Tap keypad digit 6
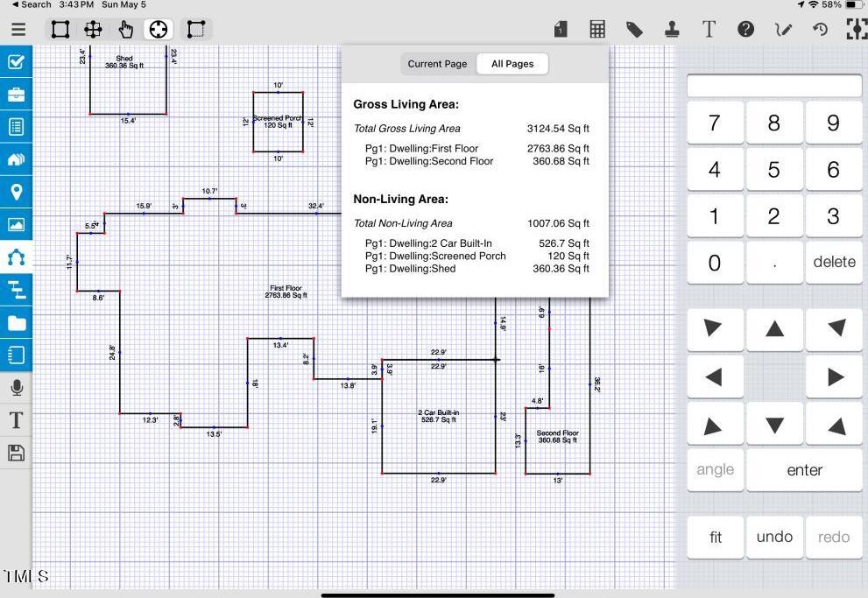The height and width of the screenshot is (598, 868). coord(834,169)
